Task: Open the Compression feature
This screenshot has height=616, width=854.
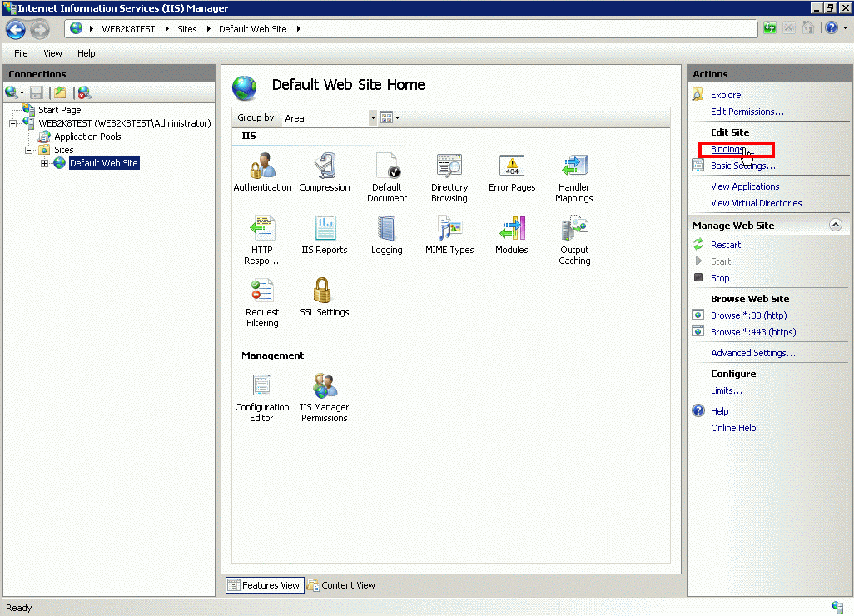Action: point(324,166)
